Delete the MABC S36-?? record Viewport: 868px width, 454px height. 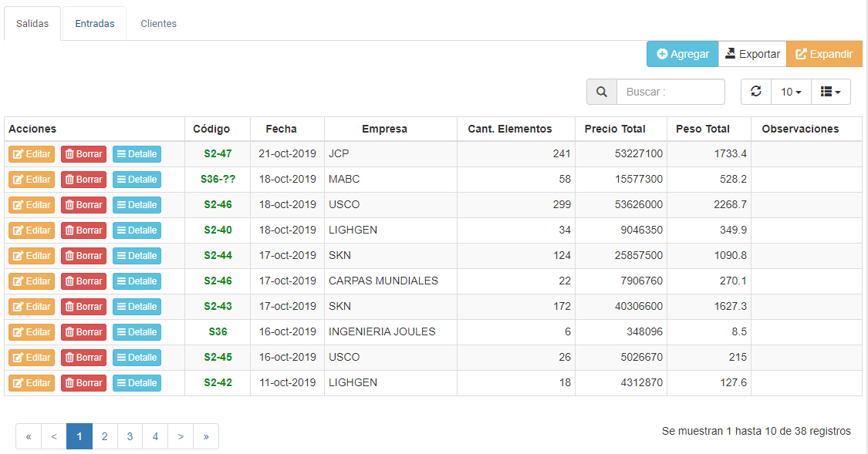coord(83,180)
